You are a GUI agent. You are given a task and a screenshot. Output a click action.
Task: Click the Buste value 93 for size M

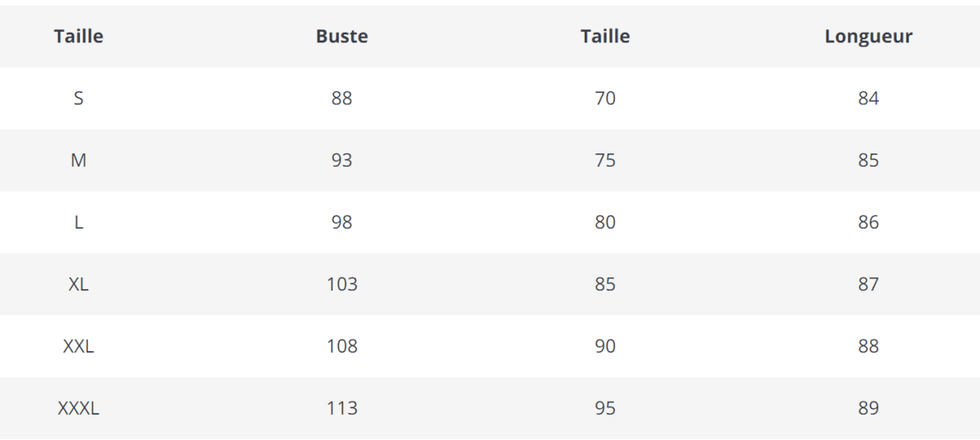[341, 160]
